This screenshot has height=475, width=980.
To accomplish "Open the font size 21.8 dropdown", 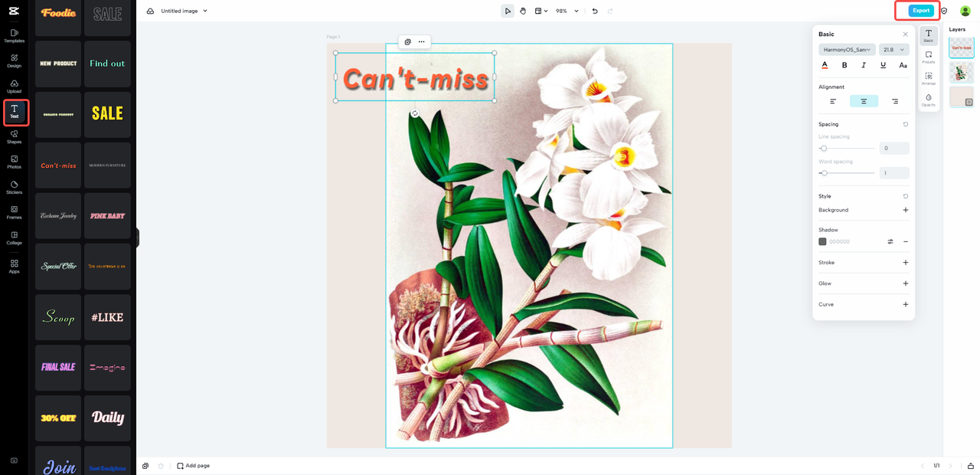I will pyautogui.click(x=894, y=50).
